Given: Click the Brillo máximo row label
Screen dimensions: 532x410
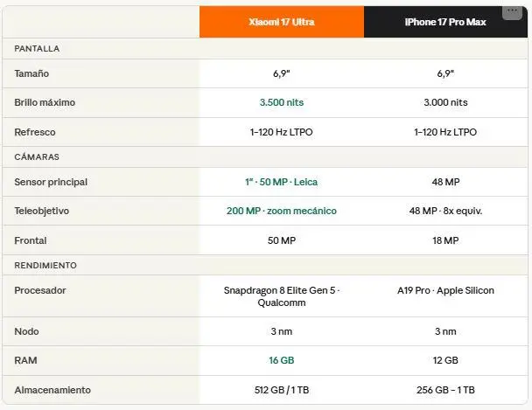Looking at the screenshot, I should point(45,102).
